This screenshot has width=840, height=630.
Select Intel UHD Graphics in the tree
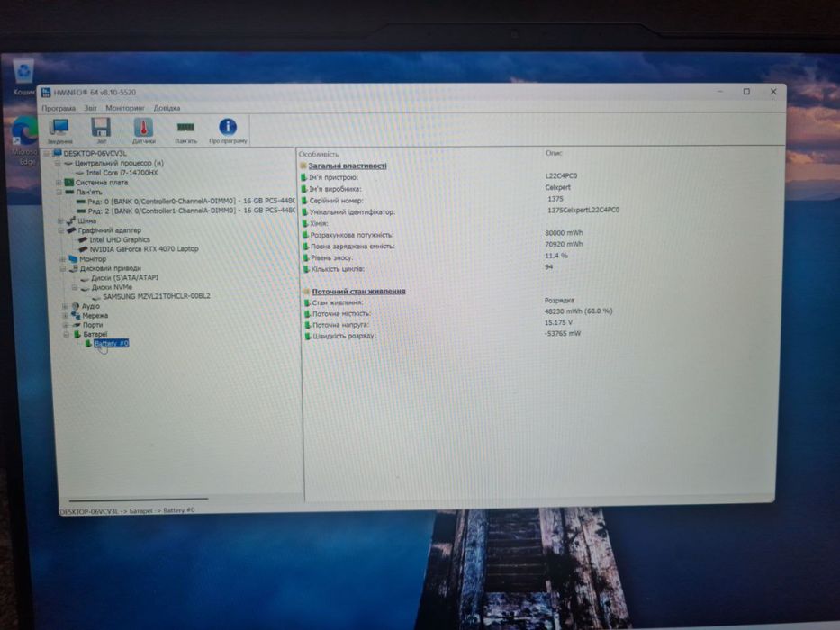tap(120, 240)
